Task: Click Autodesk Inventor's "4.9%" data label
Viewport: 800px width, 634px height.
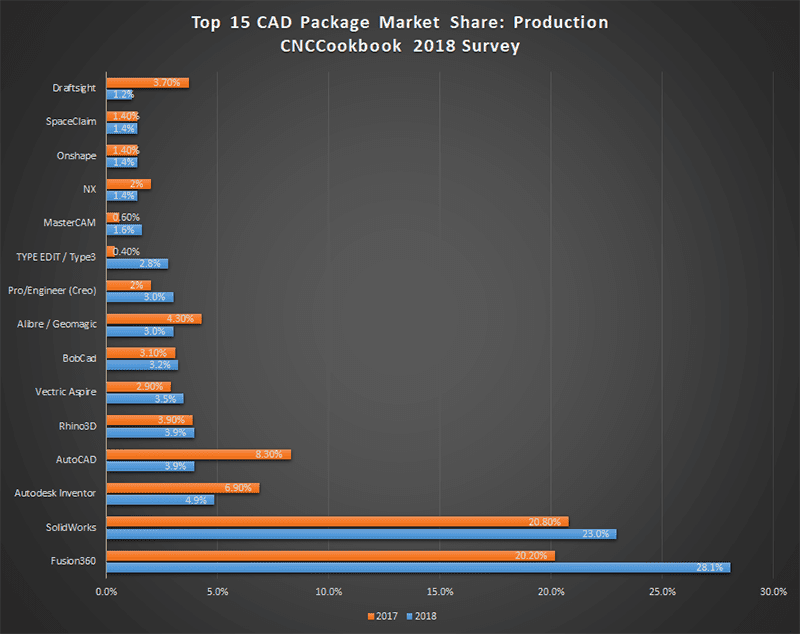Action: (x=196, y=500)
